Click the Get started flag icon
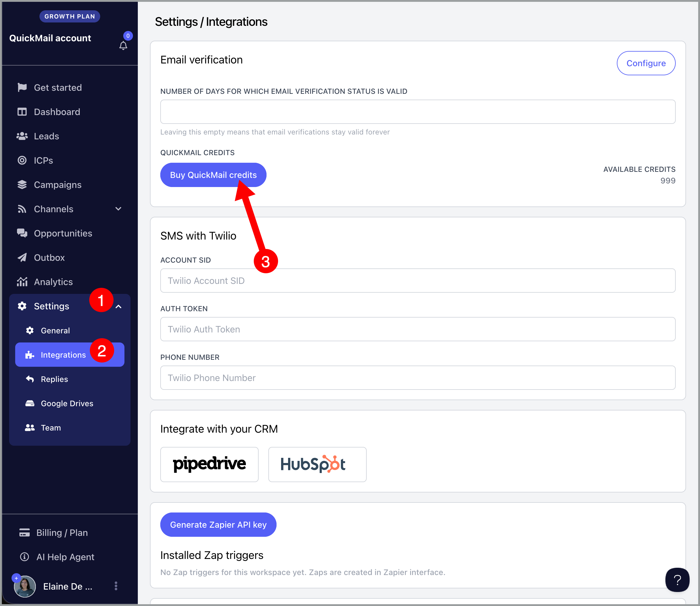The height and width of the screenshot is (606, 700). [x=22, y=87]
